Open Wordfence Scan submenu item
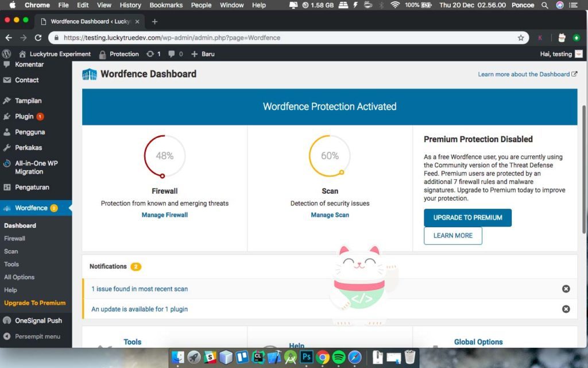The width and height of the screenshot is (588, 368). [11, 251]
